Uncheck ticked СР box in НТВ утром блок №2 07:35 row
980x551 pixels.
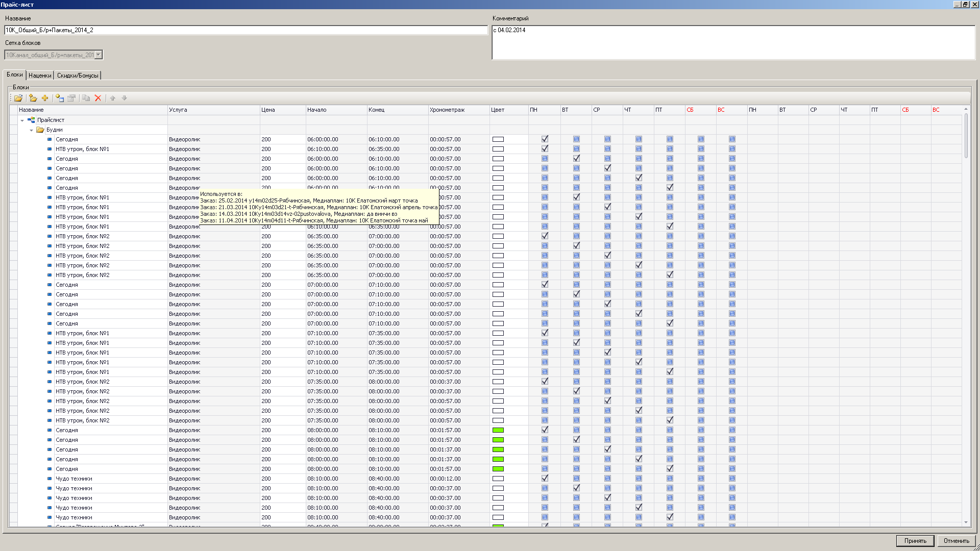[607, 401]
